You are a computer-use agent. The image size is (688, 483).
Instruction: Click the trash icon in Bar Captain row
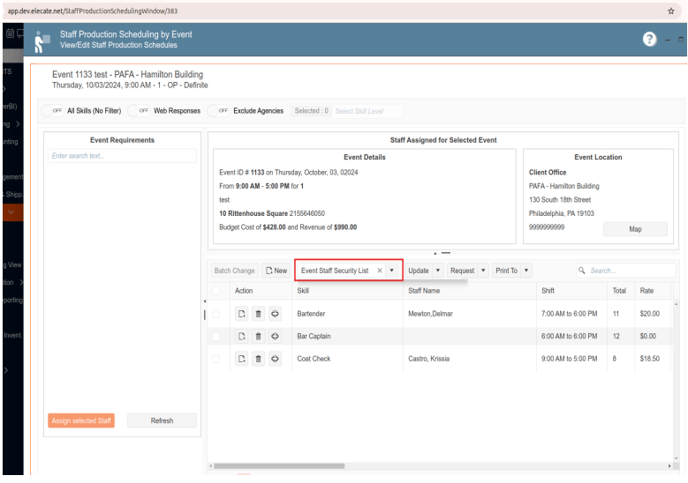[x=258, y=336]
